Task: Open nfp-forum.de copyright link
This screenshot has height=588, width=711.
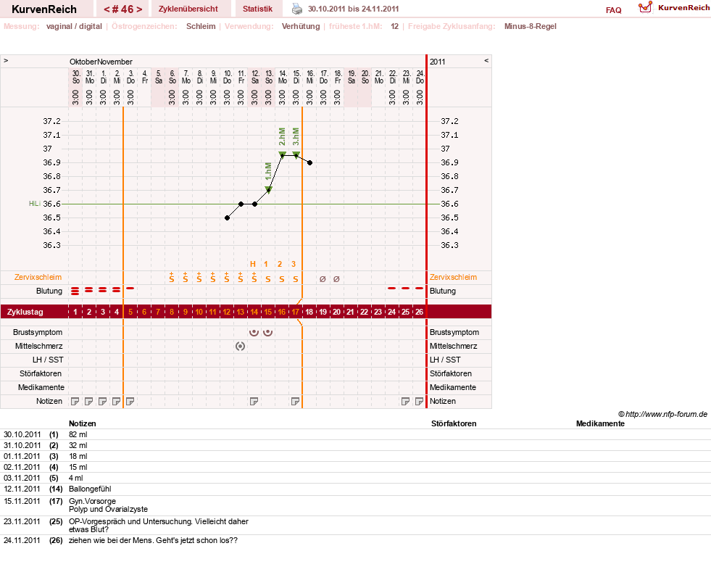Action: [x=662, y=414]
